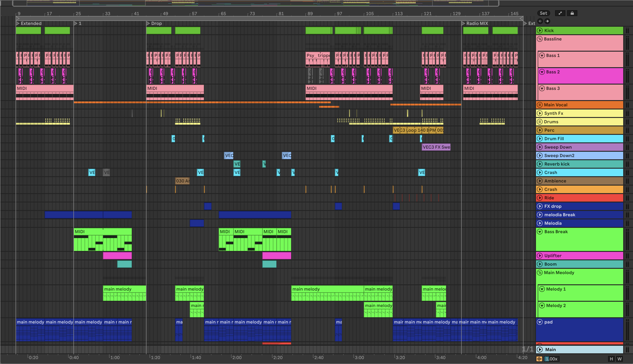Collapse the Bassline group track
Viewport: 633px width, 364px height.
pos(540,39)
